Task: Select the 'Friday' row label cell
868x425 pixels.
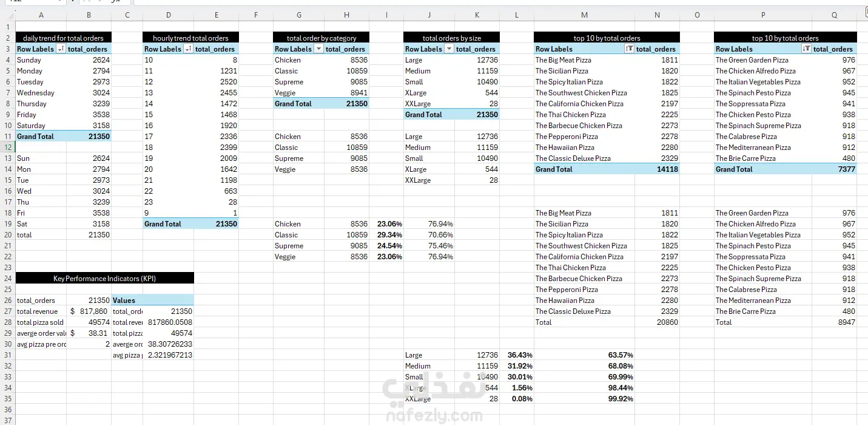Action: pos(41,115)
